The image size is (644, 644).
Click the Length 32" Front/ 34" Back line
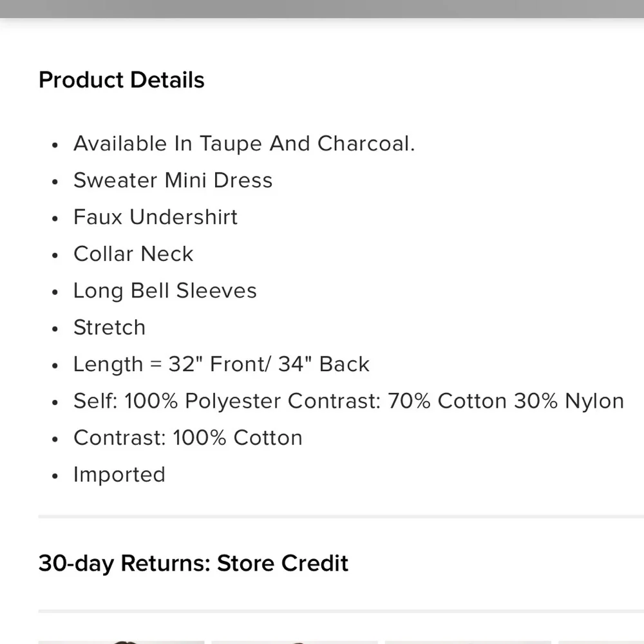(221, 364)
